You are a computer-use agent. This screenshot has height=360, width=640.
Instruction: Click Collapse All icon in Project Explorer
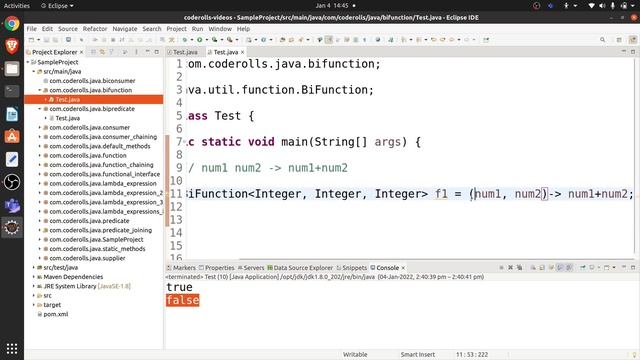[x=93, y=52]
